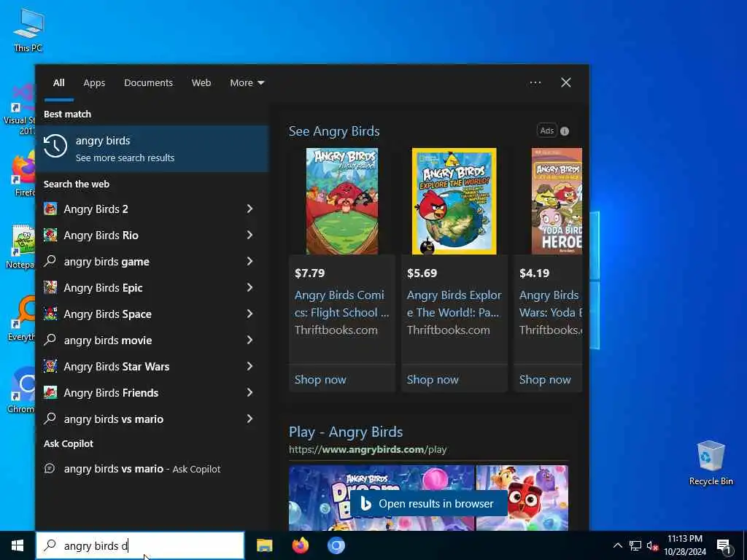Click search icon next to angry birds game
The image size is (747, 560).
tap(50, 261)
